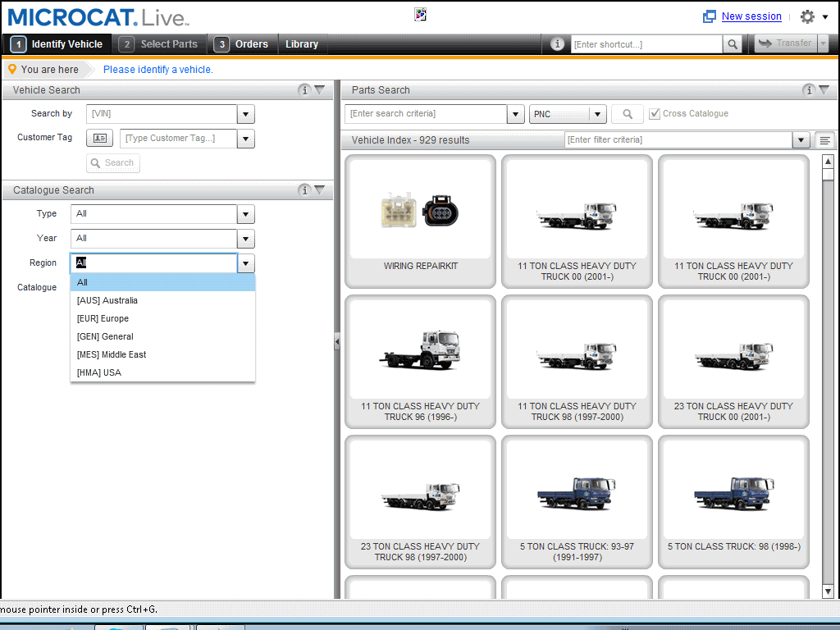Viewport: 840px width, 630px height.
Task: Open the New session link
Action: [751, 16]
